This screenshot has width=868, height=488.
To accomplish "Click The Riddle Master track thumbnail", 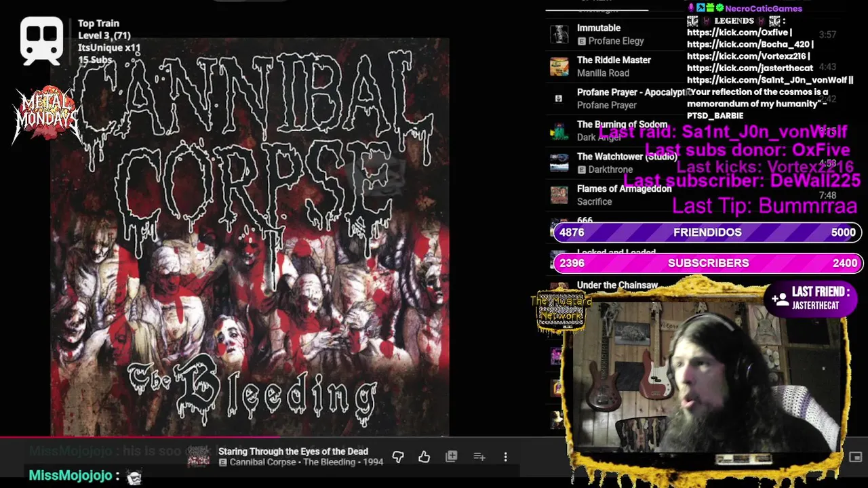I will pyautogui.click(x=559, y=66).
